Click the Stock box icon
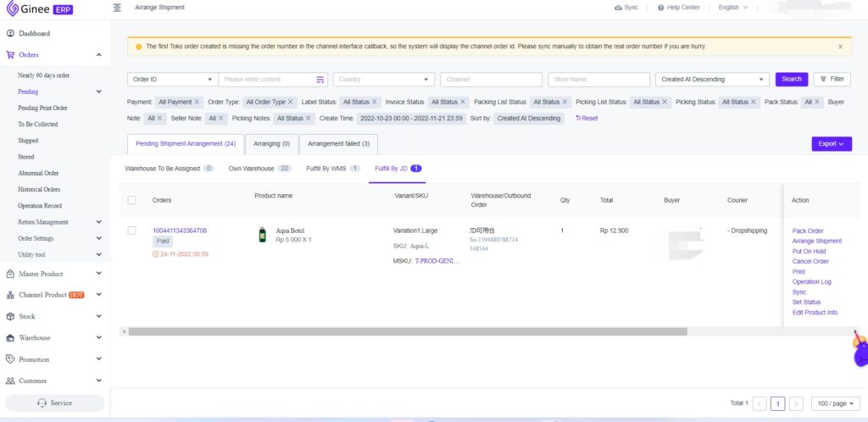Image resolution: width=868 pixels, height=422 pixels. [10, 316]
